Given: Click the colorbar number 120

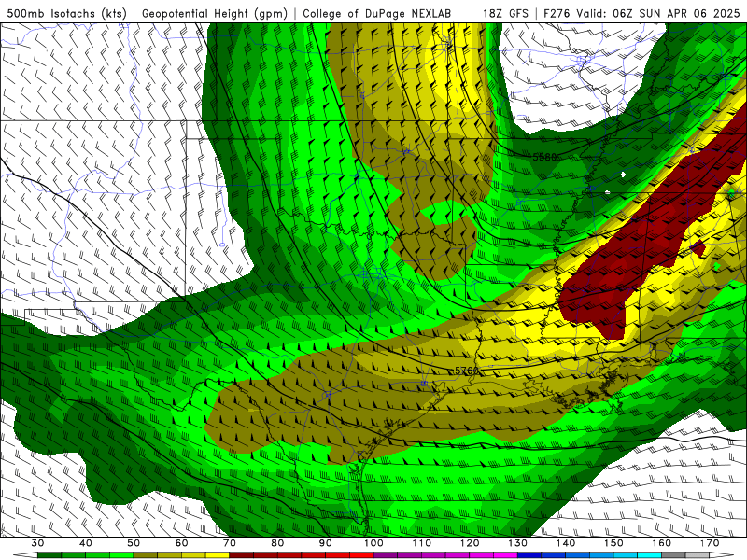Looking at the screenshot, I should [x=470, y=543].
